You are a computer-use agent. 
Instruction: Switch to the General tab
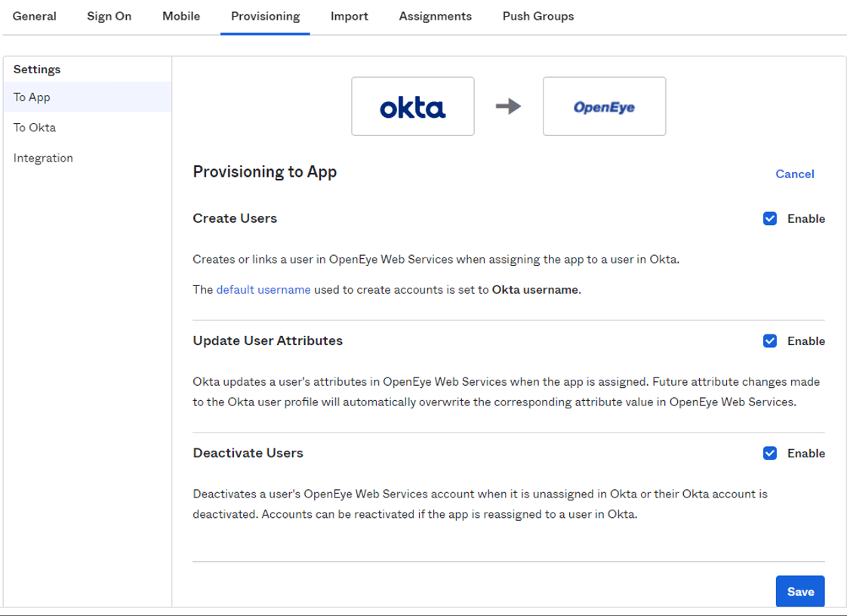(34, 16)
